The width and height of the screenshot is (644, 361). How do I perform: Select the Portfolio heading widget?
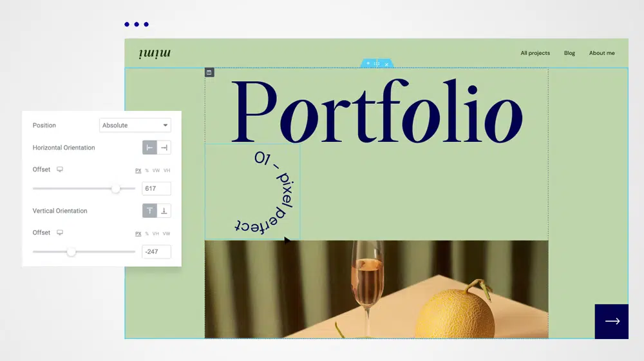point(377,111)
